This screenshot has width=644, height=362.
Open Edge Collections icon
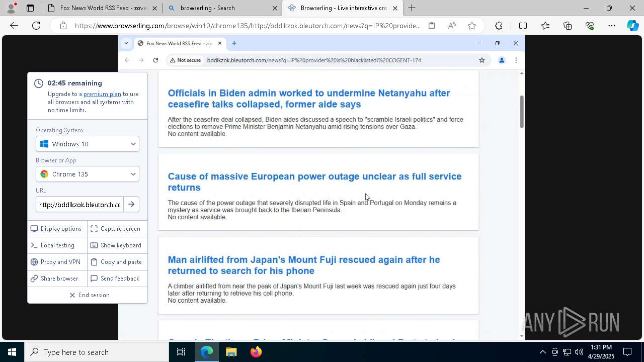tap(568, 26)
